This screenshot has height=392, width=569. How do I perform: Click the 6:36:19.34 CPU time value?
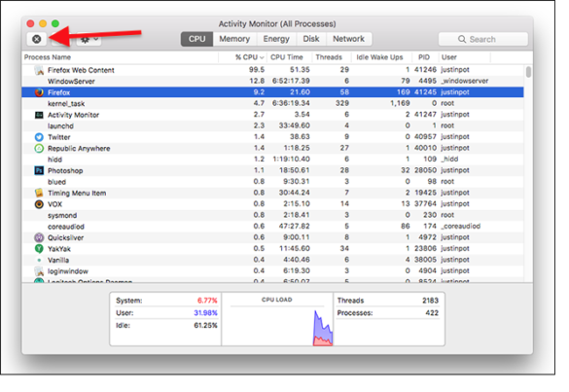tap(291, 103)
